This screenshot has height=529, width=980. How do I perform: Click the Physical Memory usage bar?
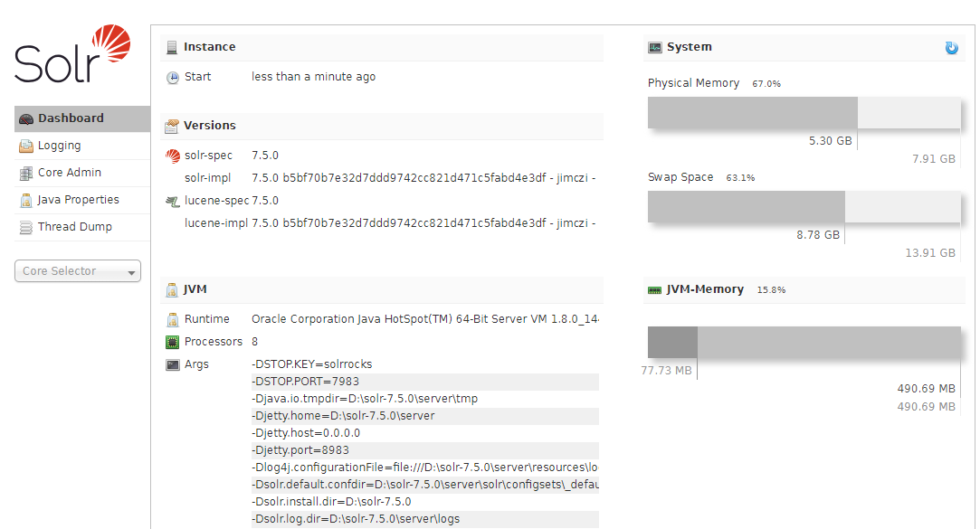(x=804, y=113)
